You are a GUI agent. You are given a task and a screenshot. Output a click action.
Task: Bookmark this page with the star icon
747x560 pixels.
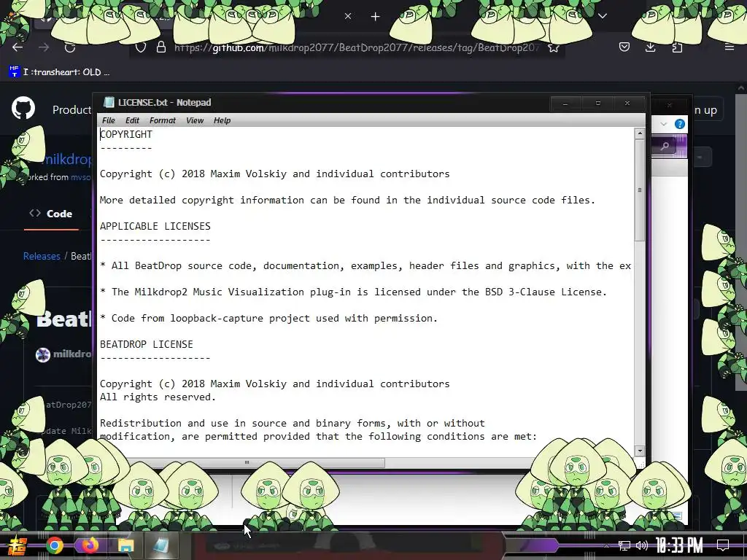[553, 47]
